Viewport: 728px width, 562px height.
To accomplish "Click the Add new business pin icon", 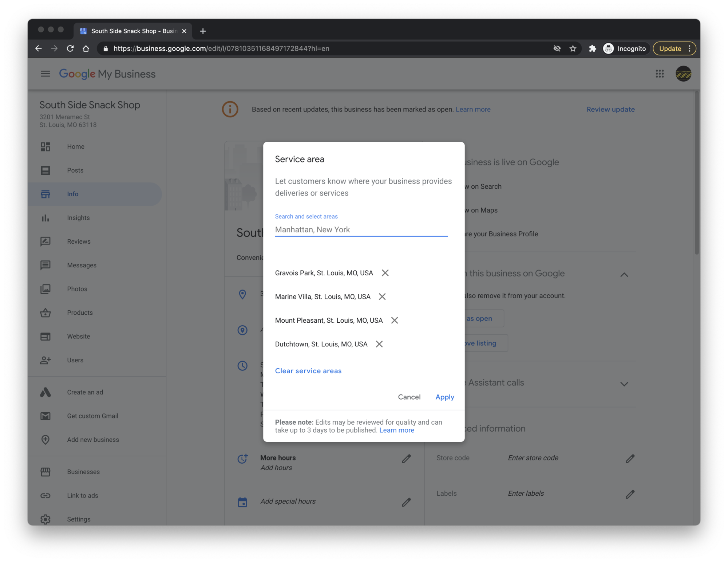I will point(45,440).
